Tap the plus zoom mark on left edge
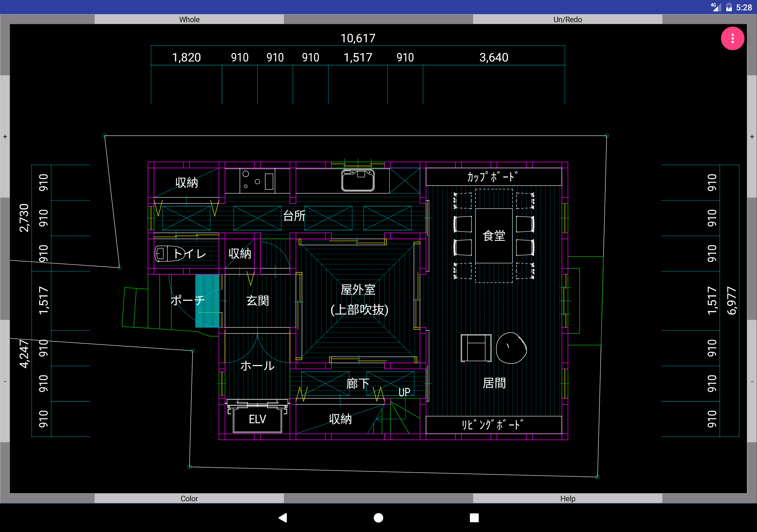This screenshot has height=532, width=757. (x=5, y=137)
